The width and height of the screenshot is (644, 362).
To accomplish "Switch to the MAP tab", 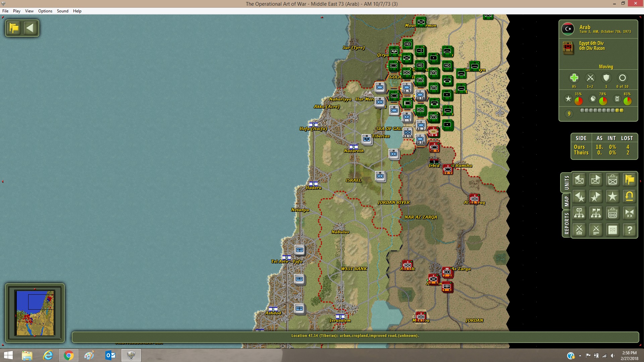I will pos(567,201).
